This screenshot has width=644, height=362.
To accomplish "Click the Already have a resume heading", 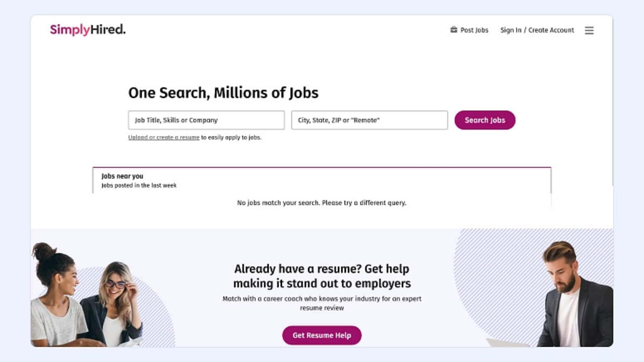I will click(x=322, y=276).
